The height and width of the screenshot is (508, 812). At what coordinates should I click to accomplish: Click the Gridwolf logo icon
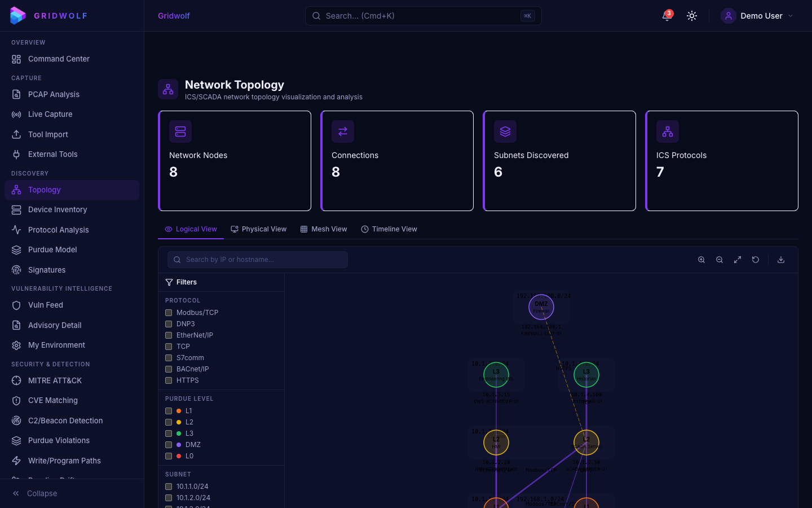click(18, 16)
